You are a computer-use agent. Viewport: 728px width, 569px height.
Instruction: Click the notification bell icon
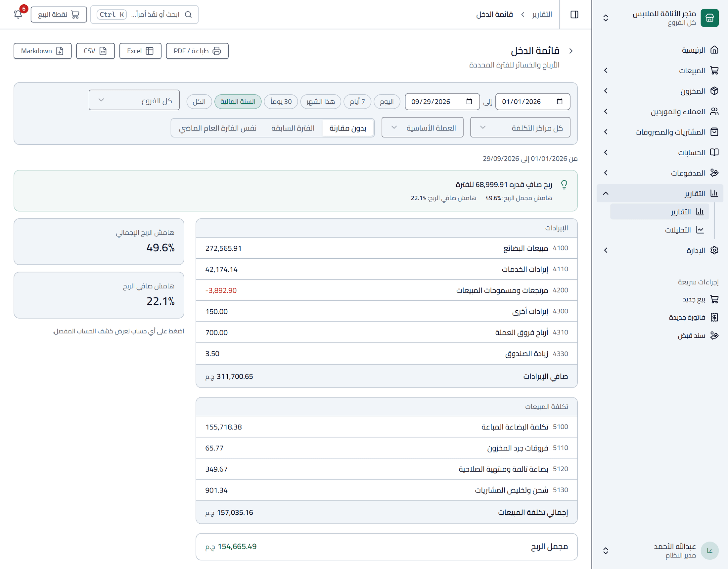tap(18, 14)
